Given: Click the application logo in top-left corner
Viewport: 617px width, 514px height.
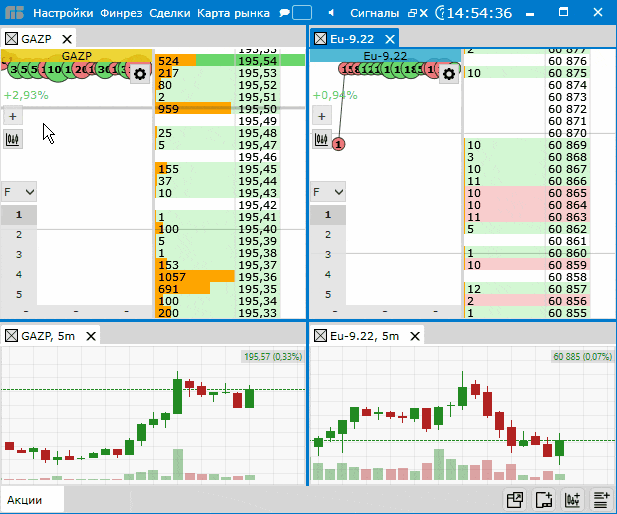Looking at the screenshot, I should pyautogui.click(x=13, y=13).
